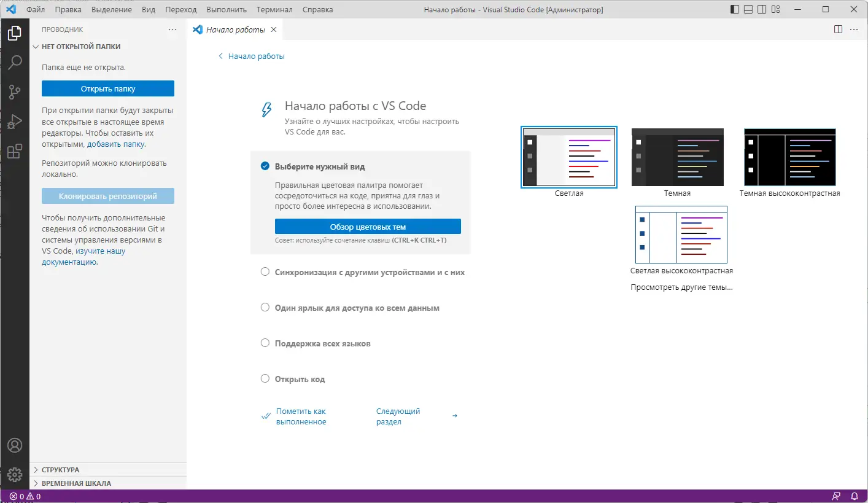Open the «Файл» menu
Viewport: 868px width, 503px height.
[x=36, y=10]
